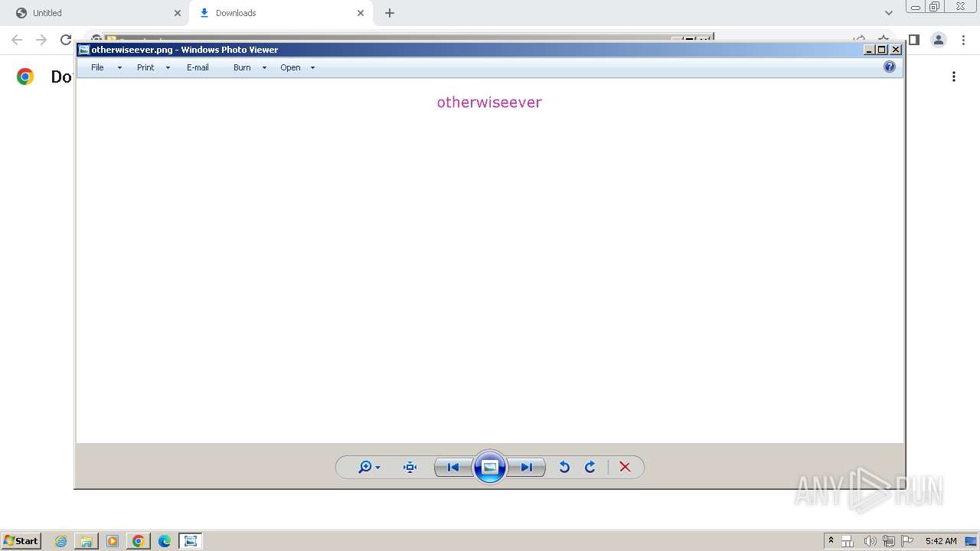Open Chrome tab search dropdown
Screen dimensions: 980x551
(x=889, y=13)
